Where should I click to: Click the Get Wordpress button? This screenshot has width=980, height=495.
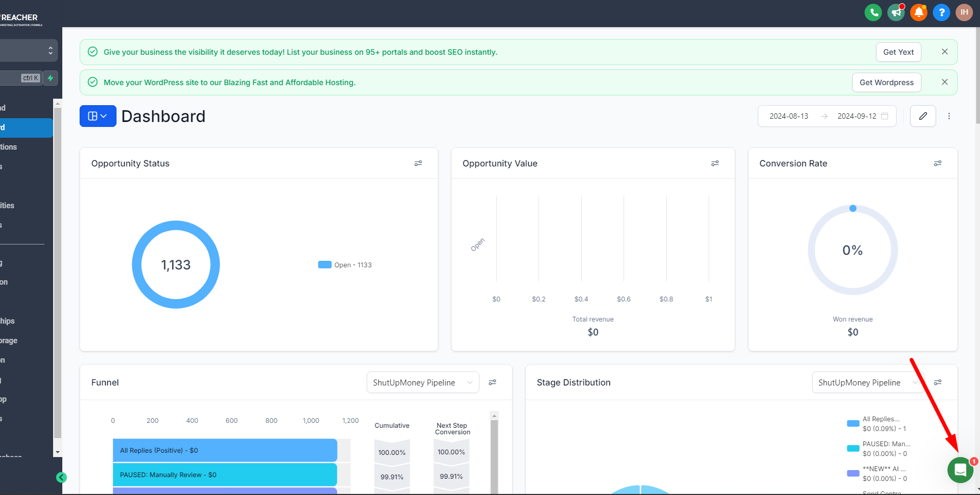tap(887, 82)
